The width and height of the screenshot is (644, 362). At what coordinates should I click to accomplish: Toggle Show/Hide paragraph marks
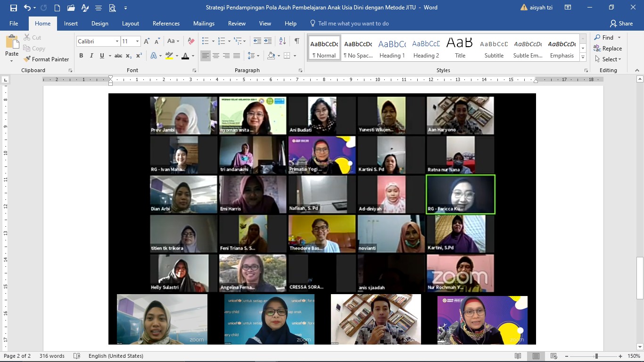[297, 41]
